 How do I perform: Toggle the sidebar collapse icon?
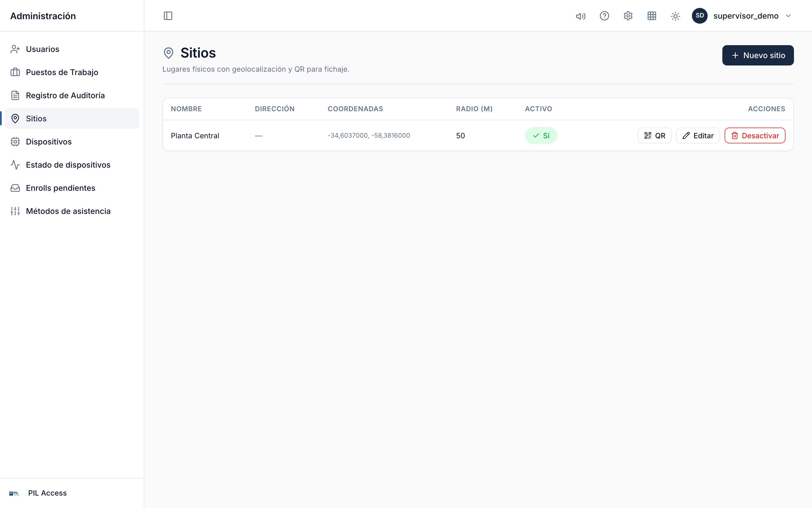(x=168, y=16)
